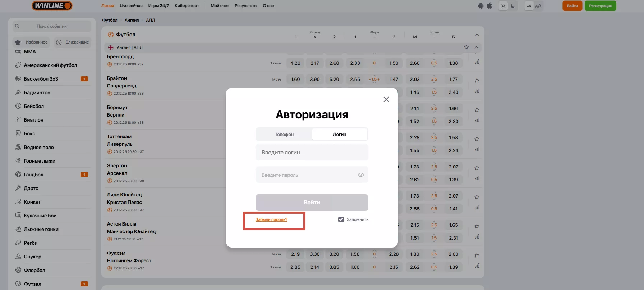Select odds 1.60 for Брайтон win
Image resolution: width=644 pixels, height=290 pixels.
[295, 79]
